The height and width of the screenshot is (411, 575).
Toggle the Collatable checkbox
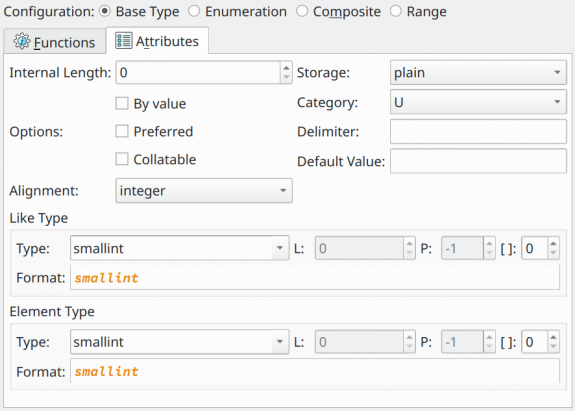[x=122, y=159]
